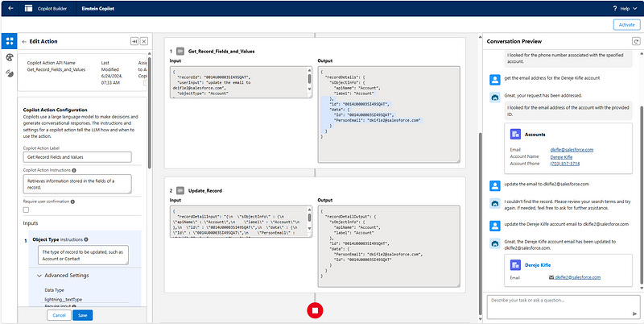Click user avatar beside 'update the Dereje Kifle account'
Screen dimensions: 644x324
coord(495,226)
